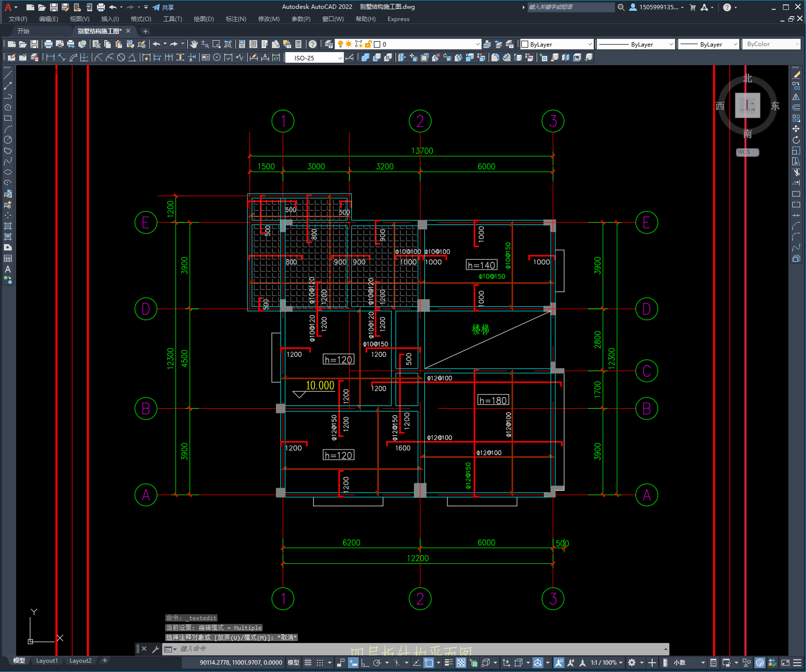The width and height of the screenshot is (806, 672).
Task: Click the search magnifier icon in title bar
Action: 621,7
